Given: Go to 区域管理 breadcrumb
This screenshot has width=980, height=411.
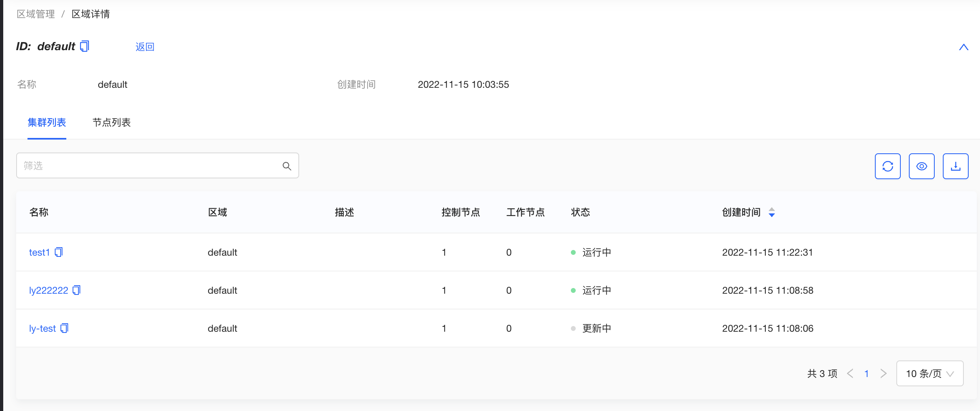Looking at the screenshot, I should pos(36,14).
